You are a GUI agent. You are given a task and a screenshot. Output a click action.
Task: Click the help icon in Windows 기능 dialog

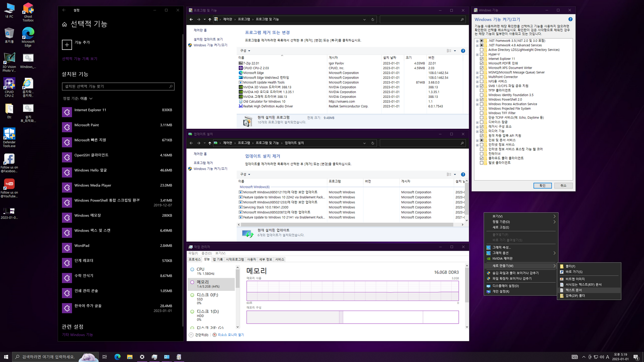(570, 19)
